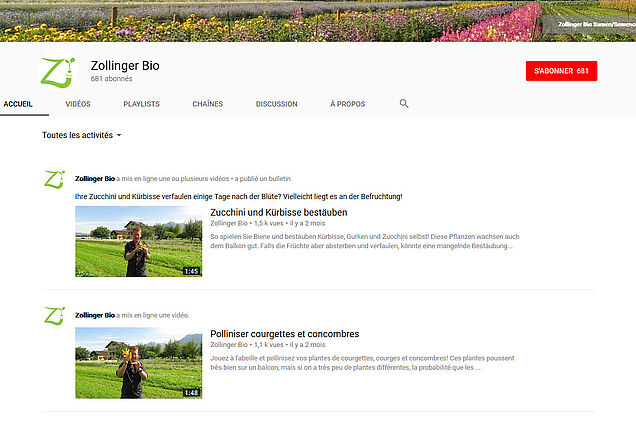The image size is (636, 423).
Task: Open the channel search magnifier icon
Action: [x=404, y=103]
